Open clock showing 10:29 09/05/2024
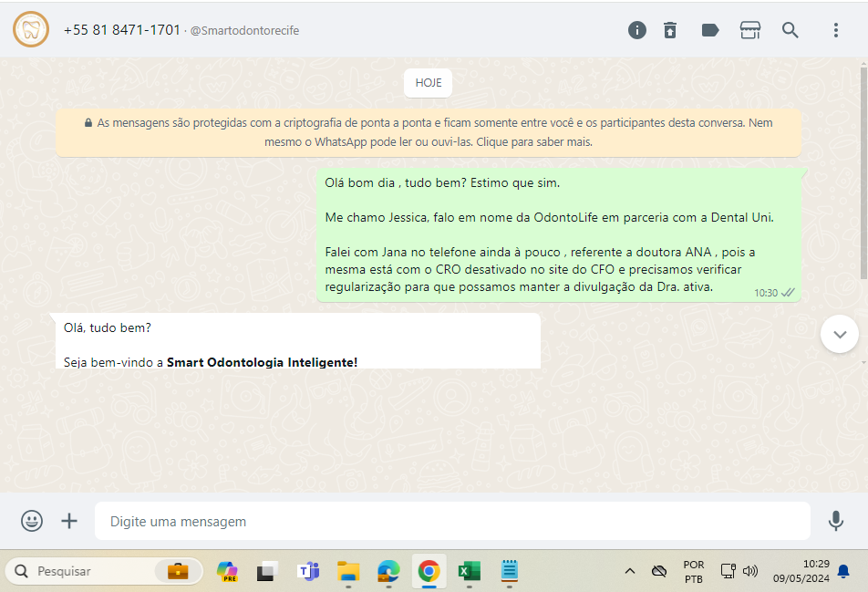This screenshot has height=592, width=868. 801,571
